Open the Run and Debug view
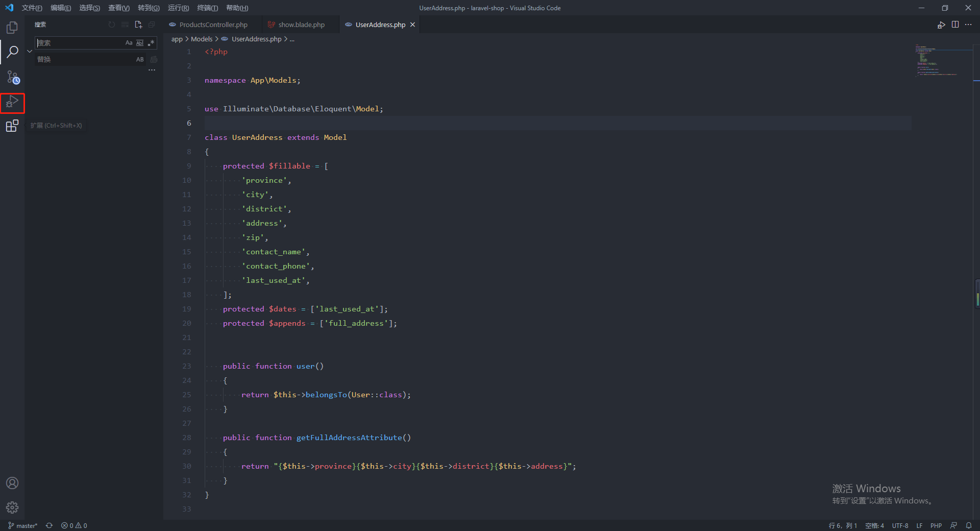 point(12,103)
